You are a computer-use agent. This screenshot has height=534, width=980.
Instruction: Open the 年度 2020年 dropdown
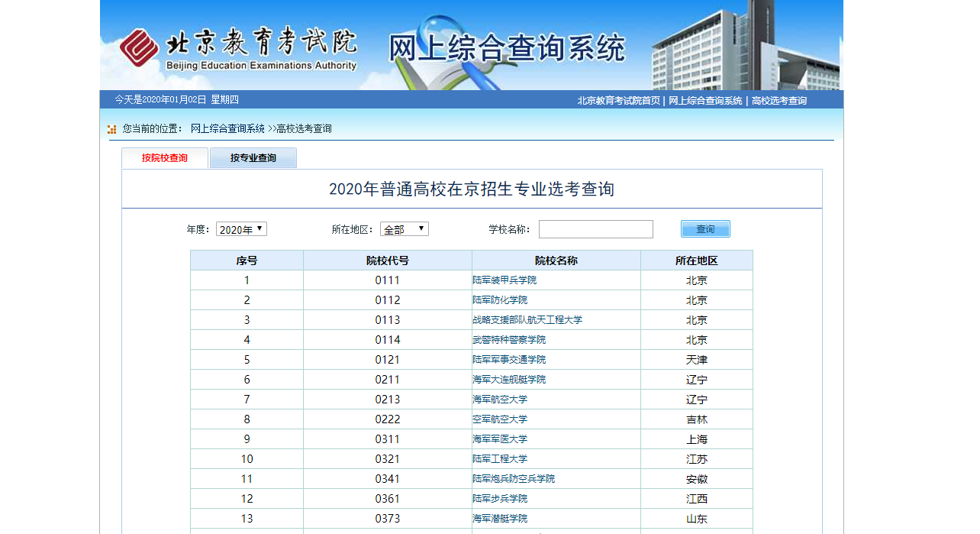[x=241, y=229]
